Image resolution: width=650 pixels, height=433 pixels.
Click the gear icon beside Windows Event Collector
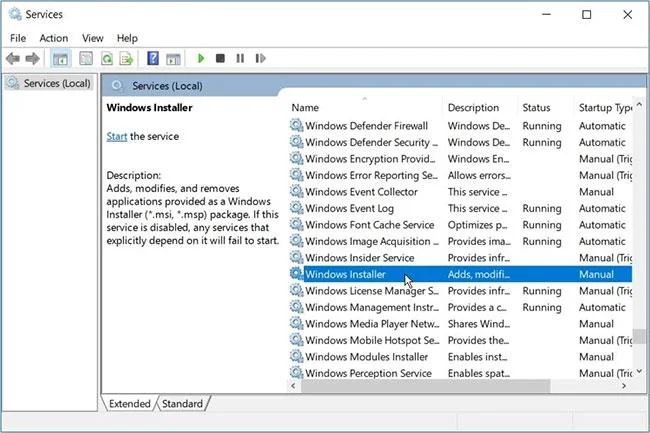(x=296, y=191)
